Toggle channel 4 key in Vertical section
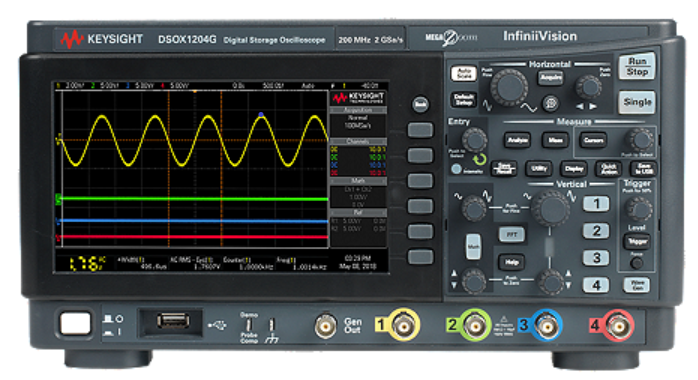Screen dimensions: 698x380 click(x=596, y=285)
